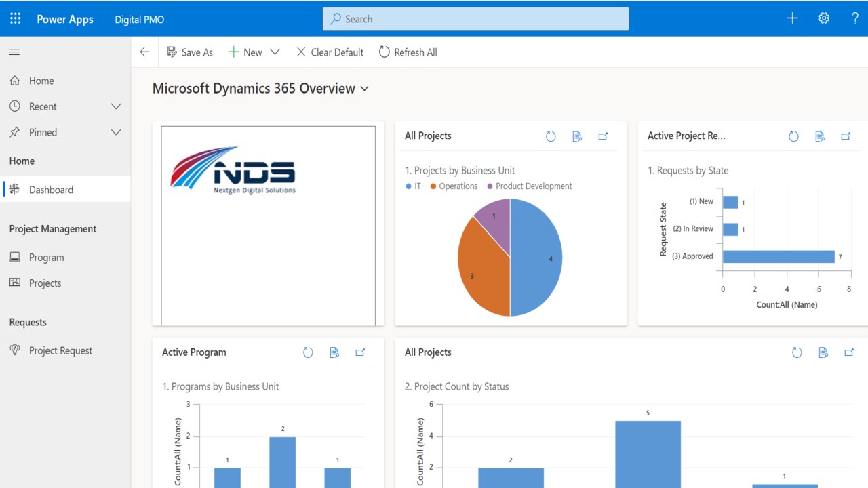
Task: Click the New toolbar button
Action: tap(245, 52)
